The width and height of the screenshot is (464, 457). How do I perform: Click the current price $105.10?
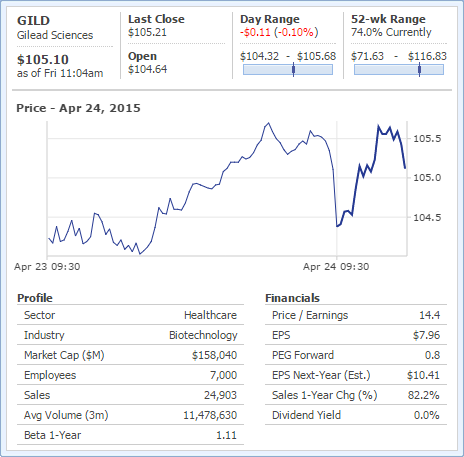pos(43,60)
